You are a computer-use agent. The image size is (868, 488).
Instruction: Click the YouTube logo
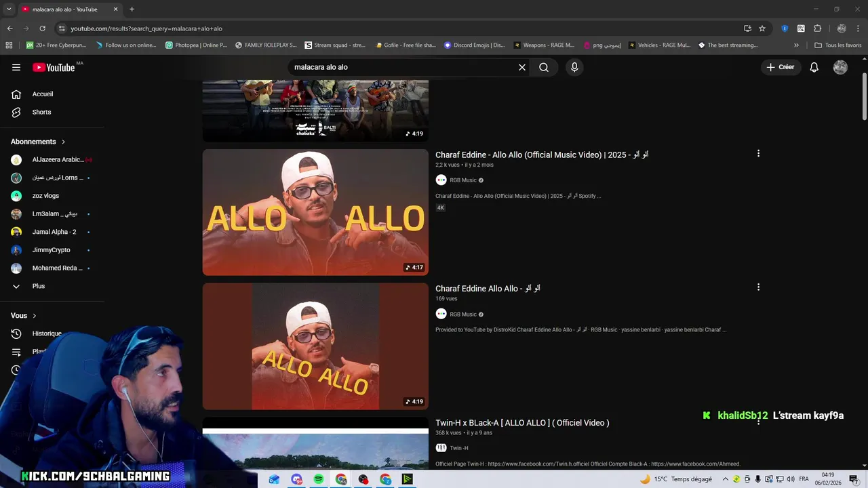(54, 67)
